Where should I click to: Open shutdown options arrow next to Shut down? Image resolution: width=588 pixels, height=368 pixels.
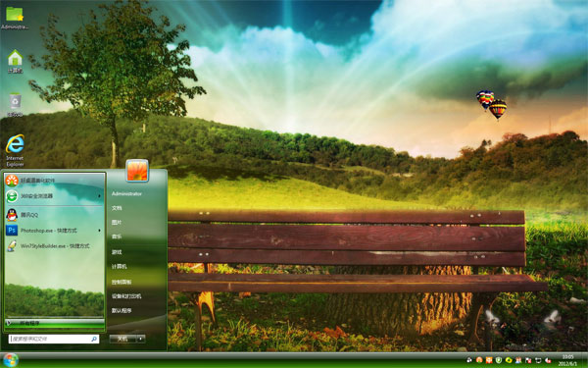click(x=140, y=339)
